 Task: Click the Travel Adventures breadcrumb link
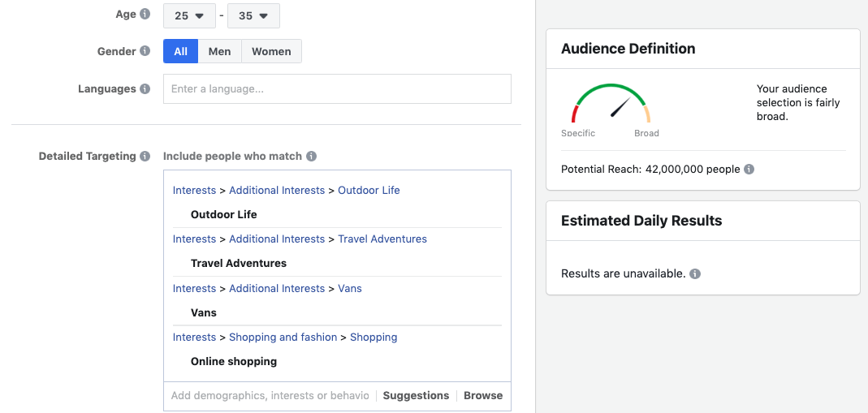[382, 239]
